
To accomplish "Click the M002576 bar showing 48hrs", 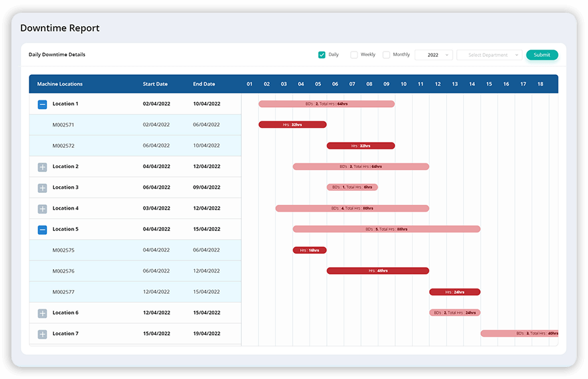I will (378, 271).
